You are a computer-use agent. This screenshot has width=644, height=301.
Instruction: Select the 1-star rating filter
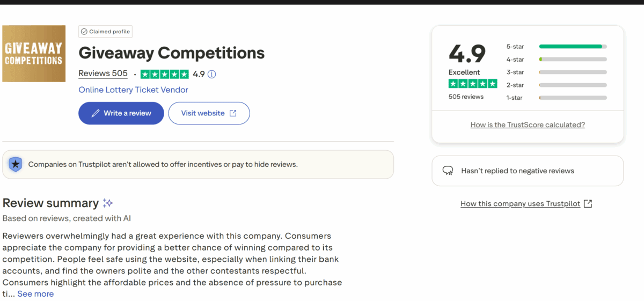[x=556, y=98]
